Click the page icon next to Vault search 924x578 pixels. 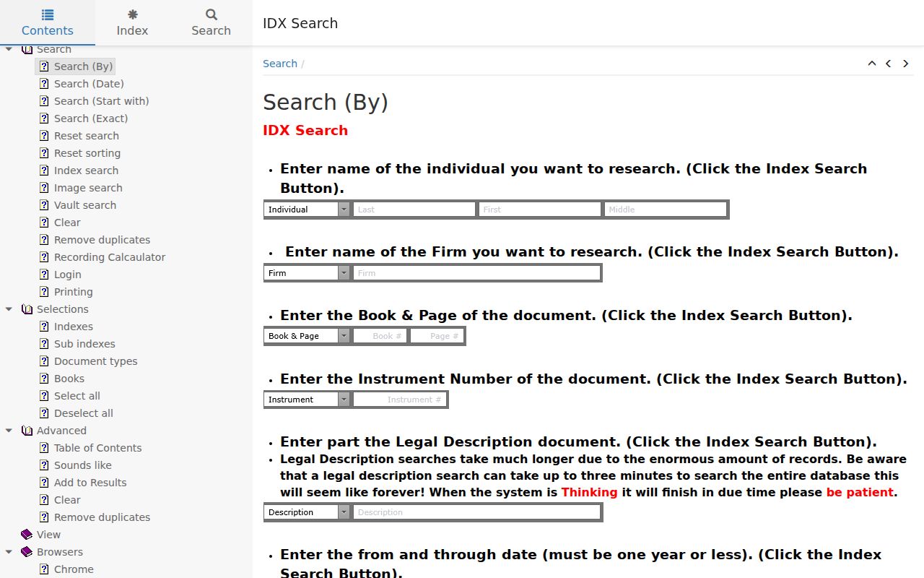(44, 205)
